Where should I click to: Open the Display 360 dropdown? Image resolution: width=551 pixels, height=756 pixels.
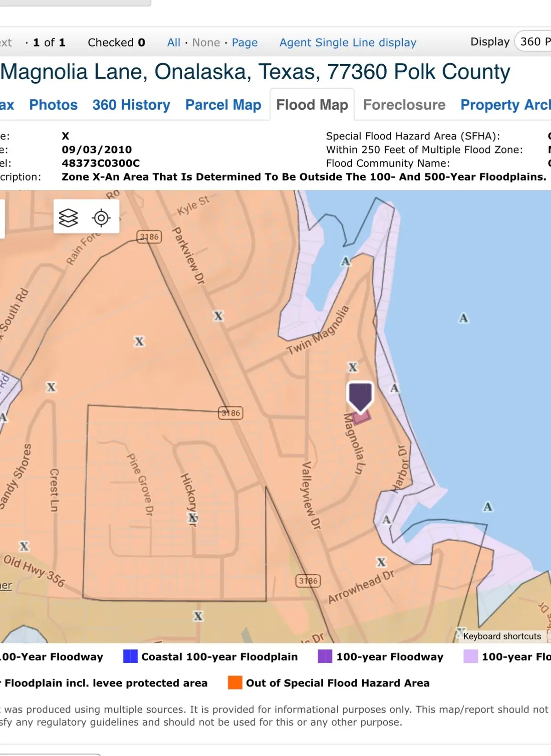point(533,42)
